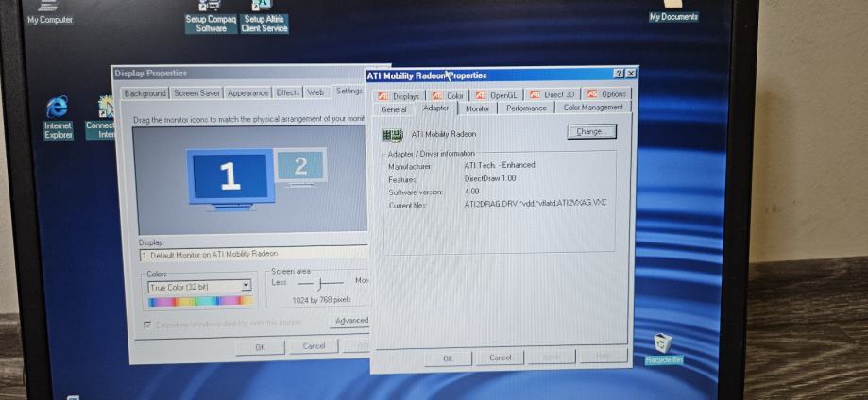Launch Setup Compaq Software shortcut

point(211,17)
